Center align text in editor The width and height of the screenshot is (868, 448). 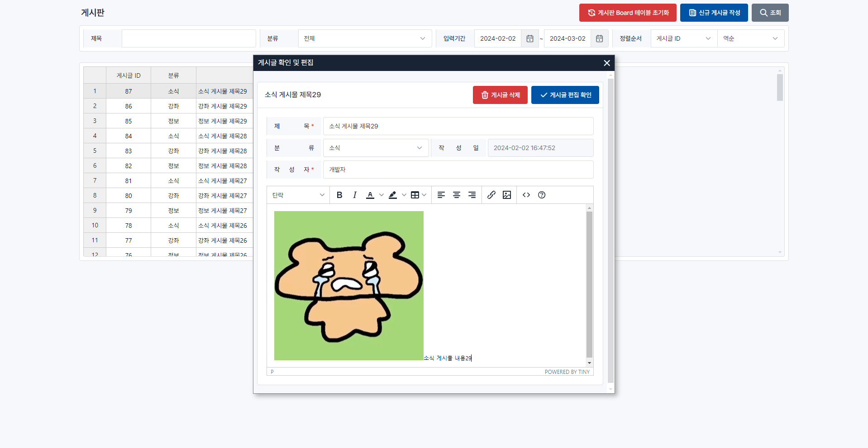point(457,195)
